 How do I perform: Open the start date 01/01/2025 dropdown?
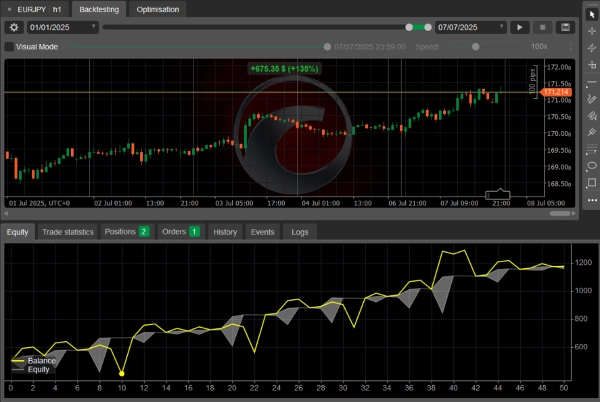tap(63, 27)
